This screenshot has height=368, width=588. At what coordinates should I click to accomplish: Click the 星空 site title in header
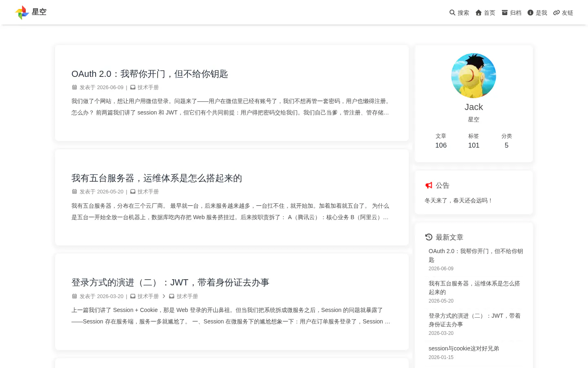39,12
